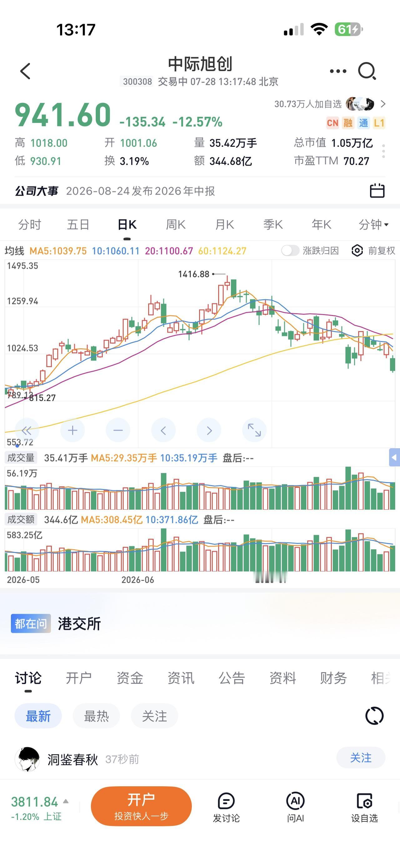Go back with the left arrow icon

(x=25, y=71)
